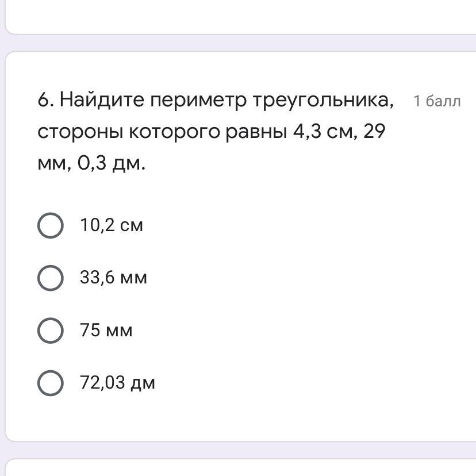Pick the 72,03 дм radio button

click(x=51, y=383)
